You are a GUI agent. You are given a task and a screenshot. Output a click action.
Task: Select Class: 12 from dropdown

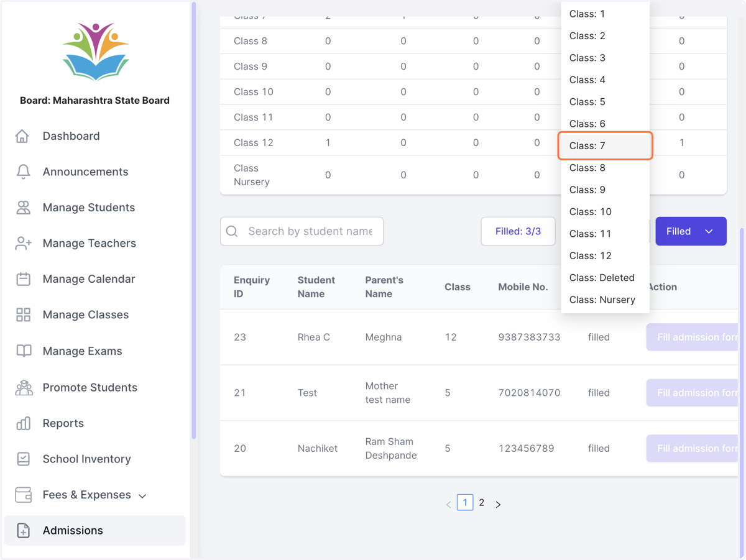coord(605,255)
